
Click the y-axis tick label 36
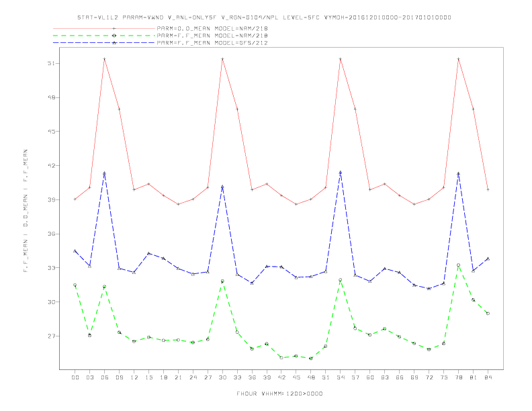tap(51, 234)
